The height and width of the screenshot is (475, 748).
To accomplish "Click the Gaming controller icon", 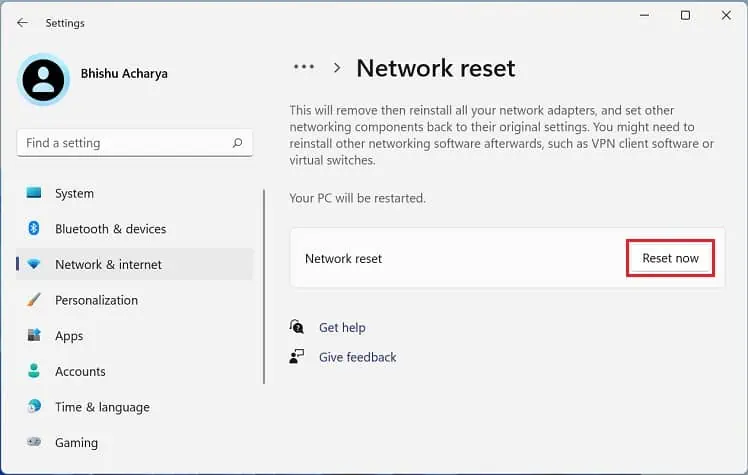I will pos(34,442).
